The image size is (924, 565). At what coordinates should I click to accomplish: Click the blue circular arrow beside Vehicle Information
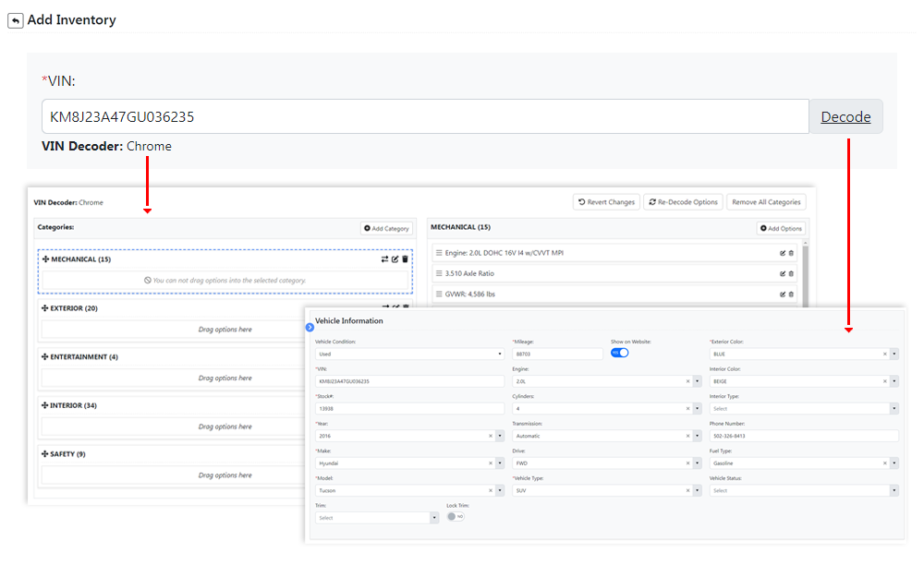tap(310, 327)
